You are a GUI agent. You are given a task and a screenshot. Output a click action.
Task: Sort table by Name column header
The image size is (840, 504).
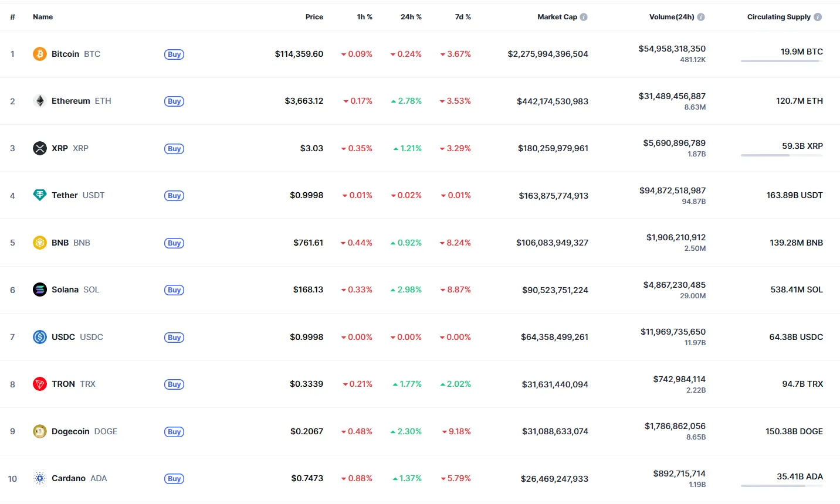(x=43, y=17)
